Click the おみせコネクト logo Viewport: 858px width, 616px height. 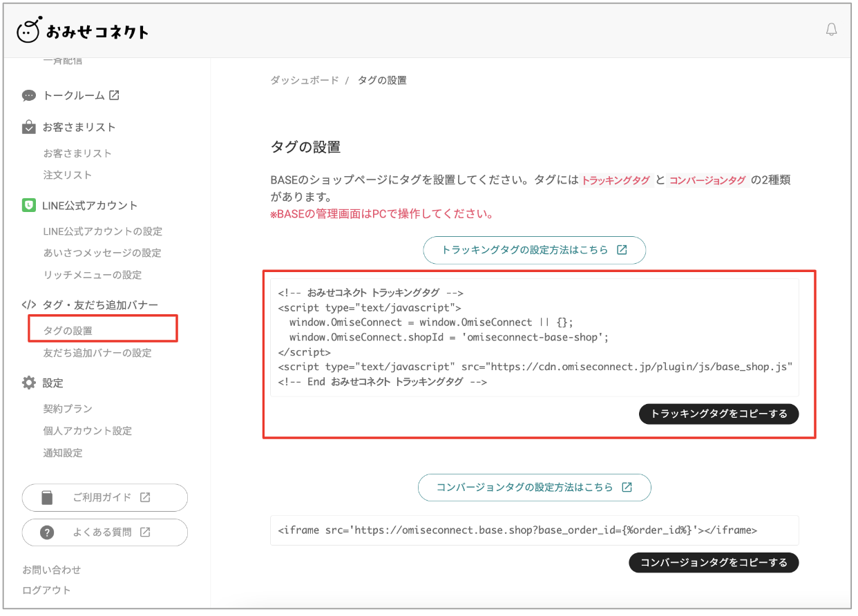click(x=82, y=31)
